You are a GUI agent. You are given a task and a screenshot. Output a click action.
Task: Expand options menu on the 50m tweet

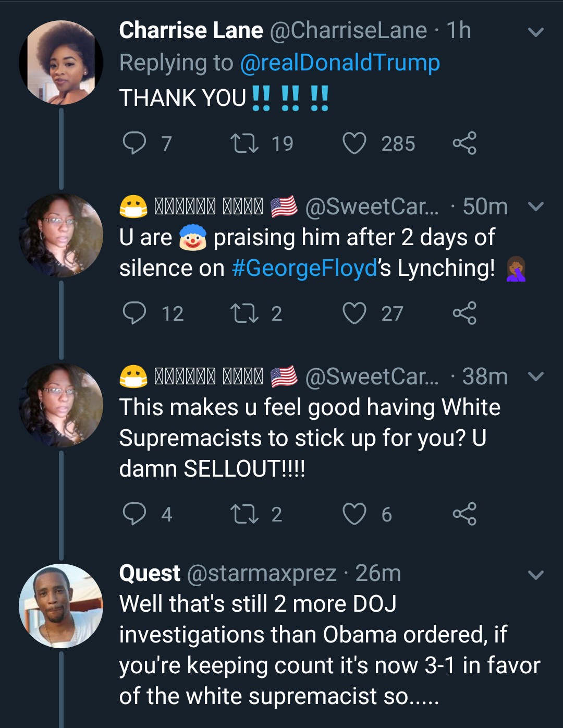(x=536, y=207)
